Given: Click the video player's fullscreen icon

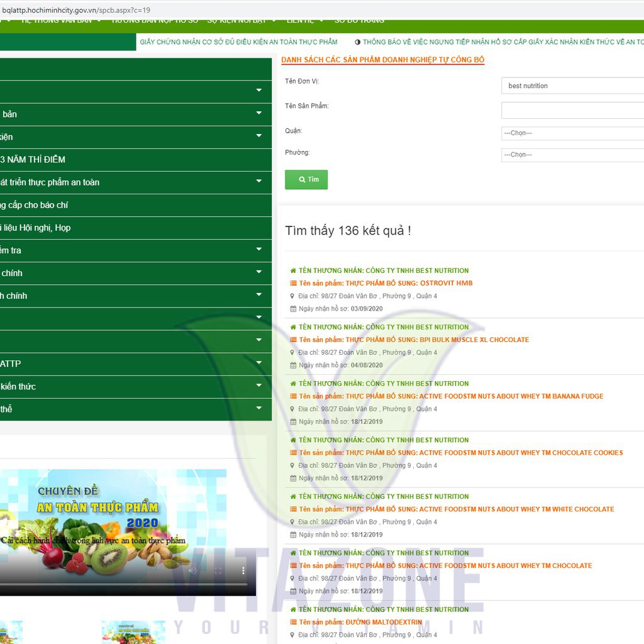Looking at the screenshot, I should (218, 570).
